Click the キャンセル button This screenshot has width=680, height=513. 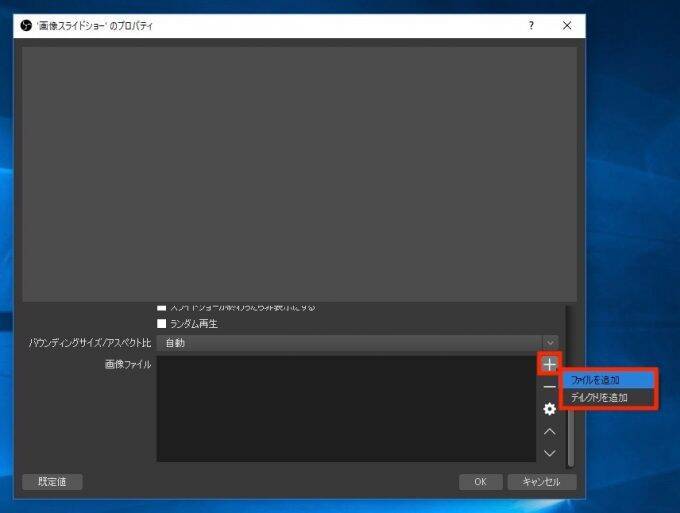tap(541, 482)
